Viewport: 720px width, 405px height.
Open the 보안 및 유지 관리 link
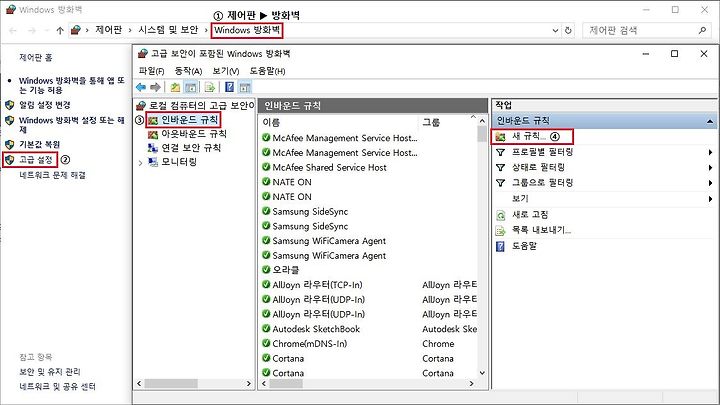(50, 371)
